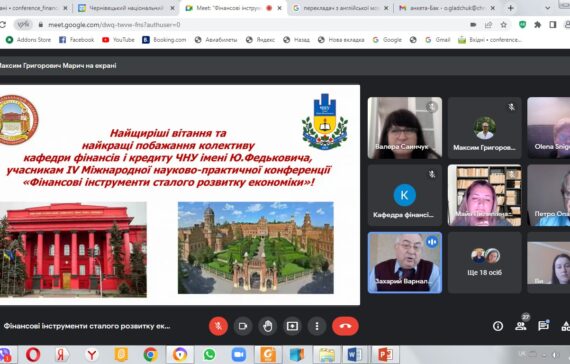
Task: Open YouTube bookmark
Action: pyautogui.click(x=118, y=40)
